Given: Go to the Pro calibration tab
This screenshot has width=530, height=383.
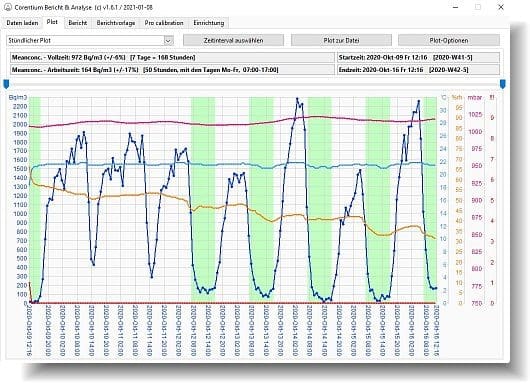Looking at the screenshot, I should click(164, 23).
